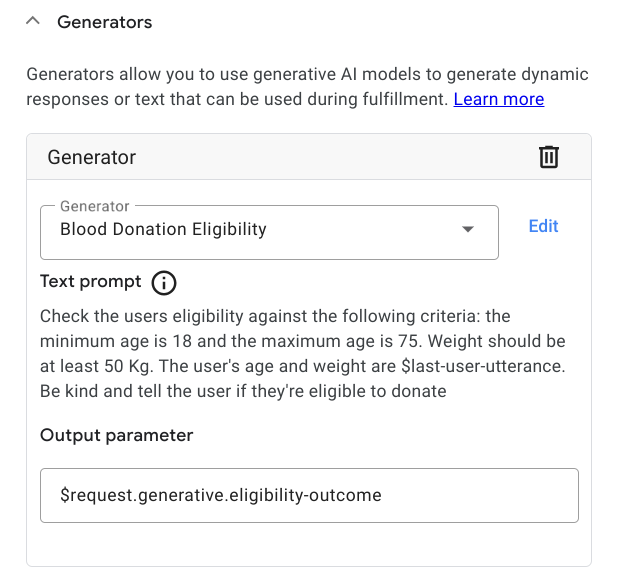Open the Generator selection dropdown arrow
The width and height of the screenshot is (620, 586).
point(467,230)
